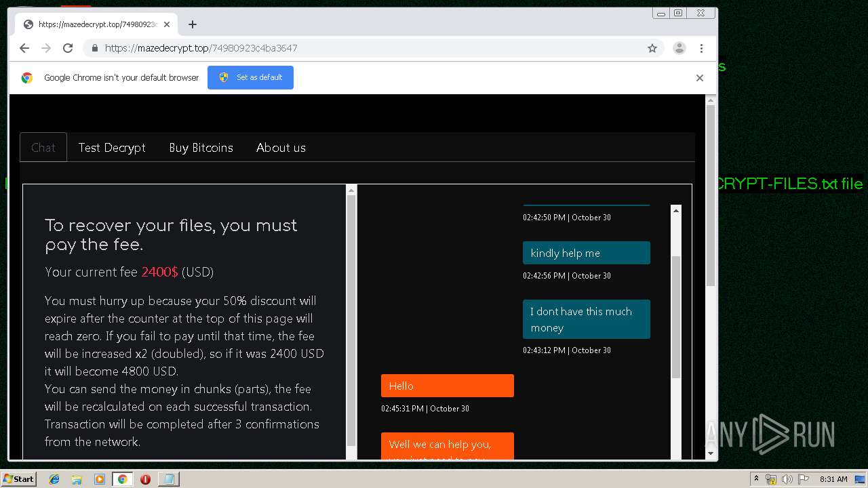Click the 'kindly help me' chat message
The image size is (868, 488).
pyautogui.click(x=587, y=253)
